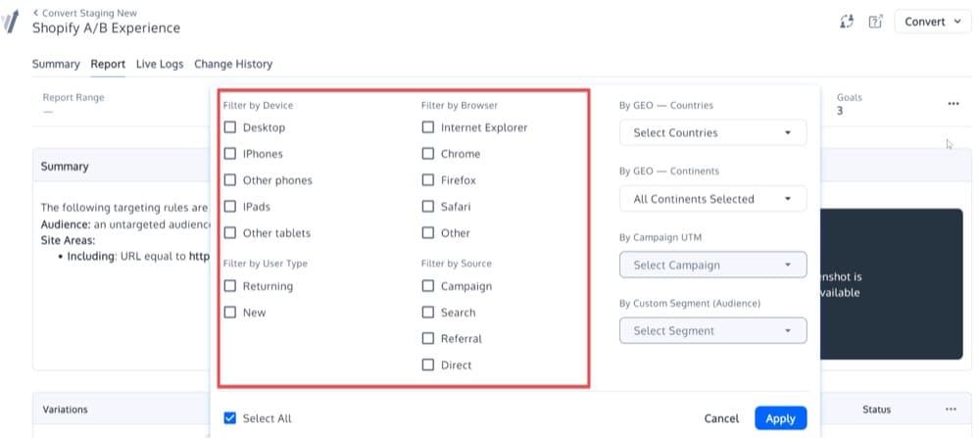
Task: Check the Desktop device filter
Action: (x=230, y=127)
